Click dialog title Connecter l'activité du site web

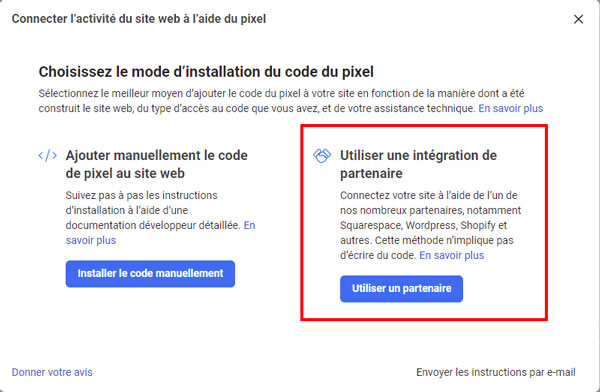[139, 19]
